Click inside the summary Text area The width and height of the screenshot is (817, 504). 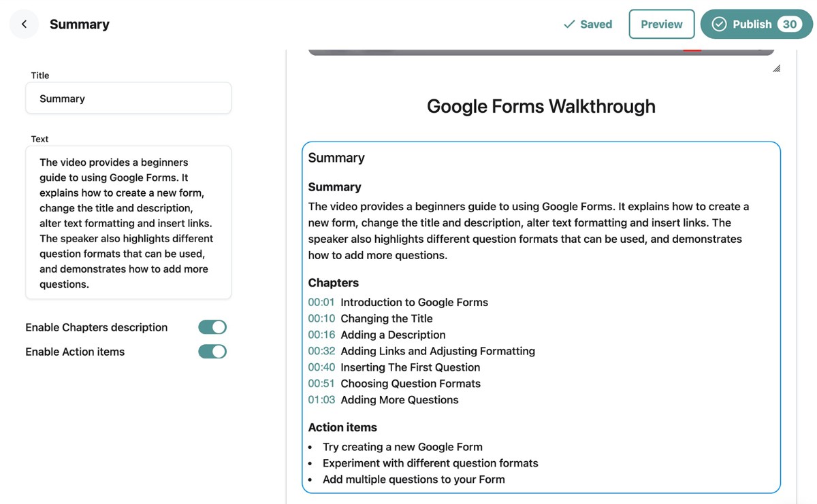[x=128, y=223]
